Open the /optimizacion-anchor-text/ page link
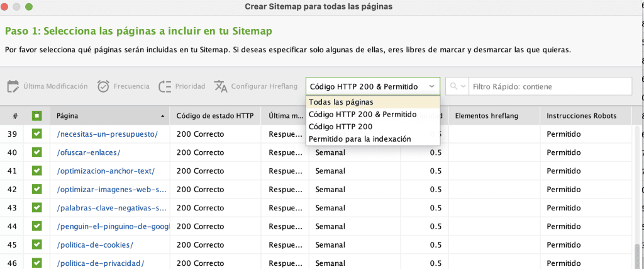This screenshot has width=644, height=269. 106,171
